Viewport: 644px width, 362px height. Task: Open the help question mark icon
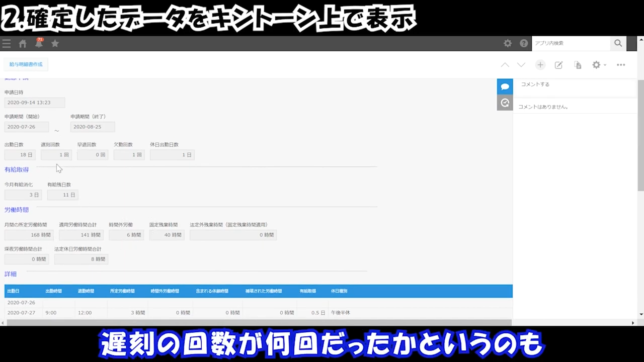(524, 44)
